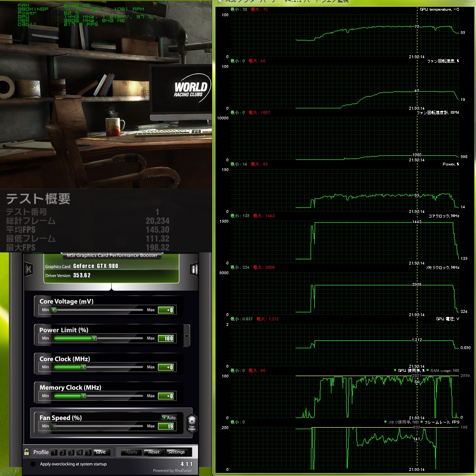Image resolution: width=476 pixels, height=476 pixels.
Task: Toggle Apply overclocking at system startup
Action: click(x=33, y=464)
